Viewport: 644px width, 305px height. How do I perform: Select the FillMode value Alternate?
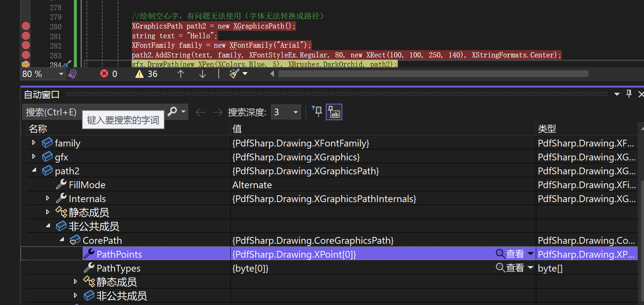coord(252,185)
